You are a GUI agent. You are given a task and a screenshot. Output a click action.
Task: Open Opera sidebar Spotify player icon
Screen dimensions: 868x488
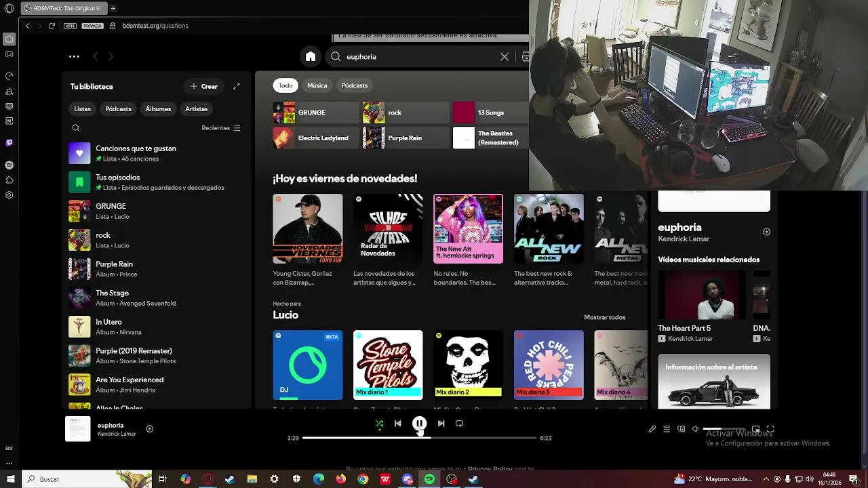click(9, 165)
